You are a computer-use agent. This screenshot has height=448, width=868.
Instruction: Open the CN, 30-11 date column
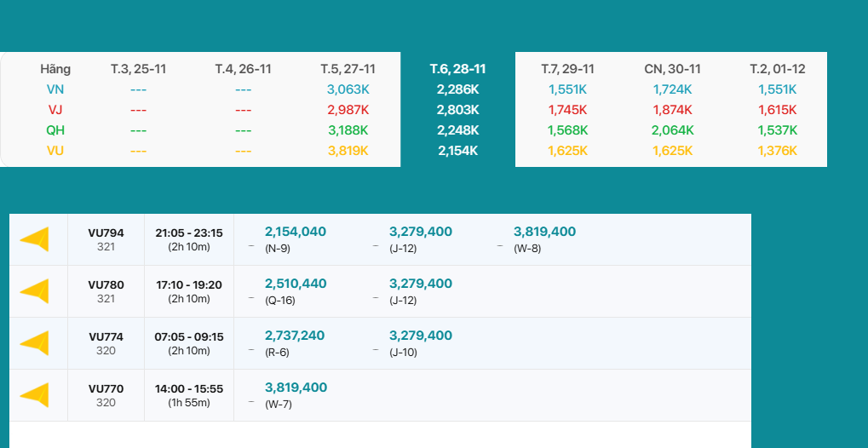click(672, 69)
